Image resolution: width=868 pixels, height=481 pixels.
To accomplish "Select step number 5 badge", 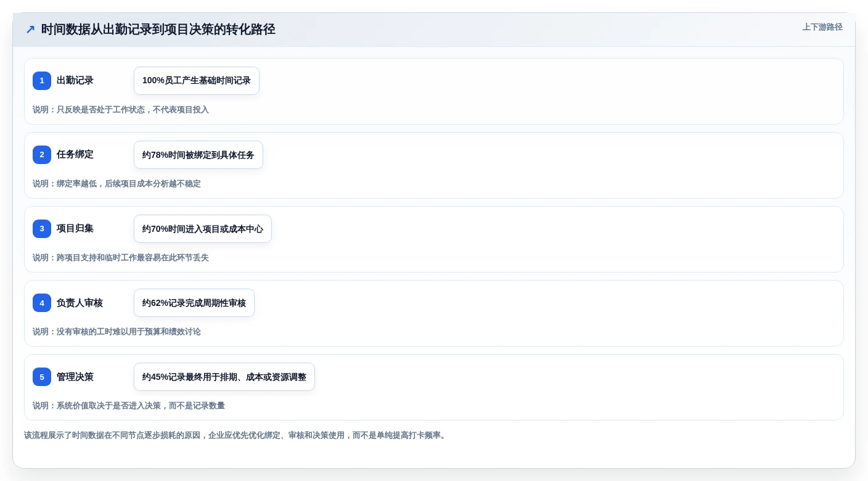I will tap(42, 377).
